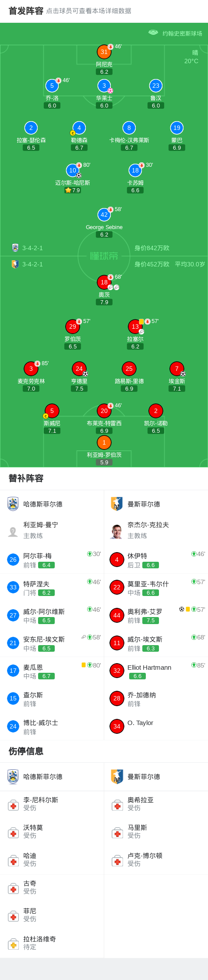Tap goalkeeper 阿尼克 number 31 icon
The height and width of the screenshot is (980, 208).
tap(104, 52)
